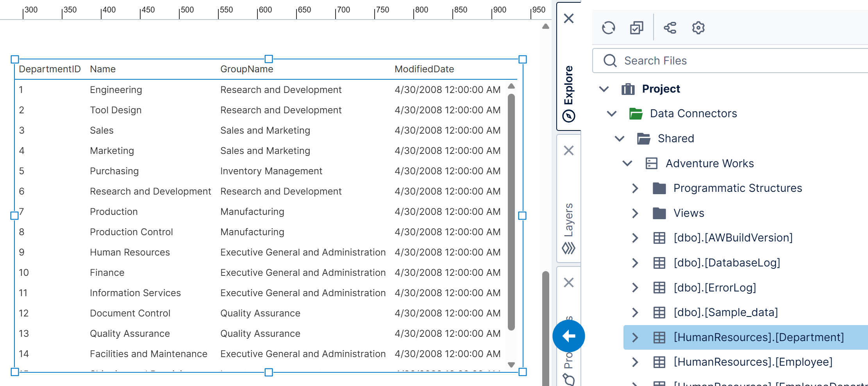Image resolution: width=868 pixels, height=386 pixels.
Task: Close the Explore panel
Action: [569, 18]
